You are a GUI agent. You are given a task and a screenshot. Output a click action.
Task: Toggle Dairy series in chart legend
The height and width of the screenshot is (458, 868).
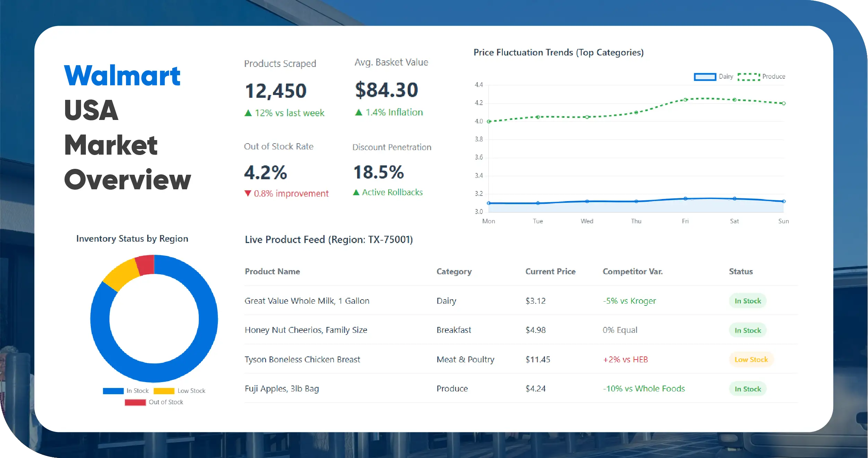pyautogui.click(x=705, y=77)
